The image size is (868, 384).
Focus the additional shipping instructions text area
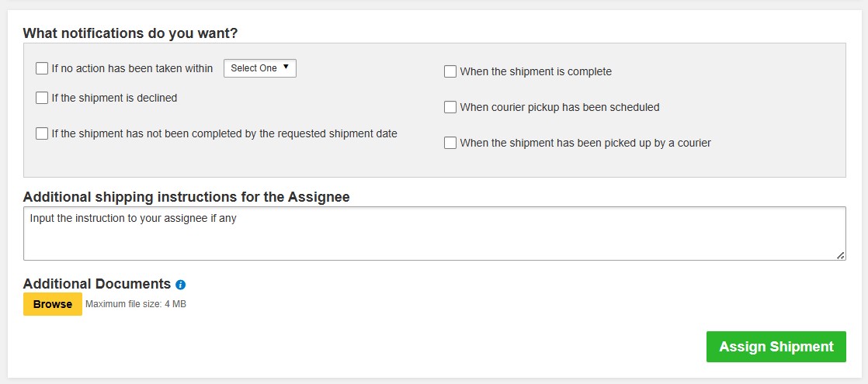435,234
